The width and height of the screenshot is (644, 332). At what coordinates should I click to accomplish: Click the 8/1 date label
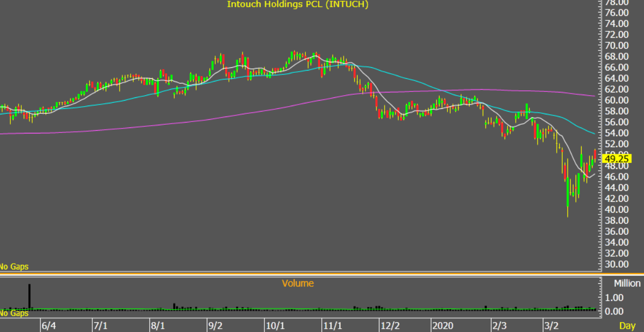158,326
